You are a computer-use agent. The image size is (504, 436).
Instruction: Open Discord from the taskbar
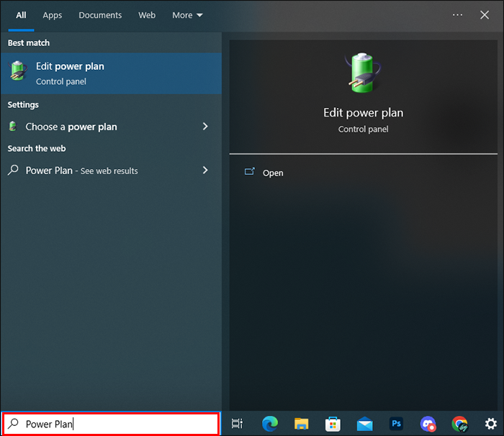click(x=428, y=424)
